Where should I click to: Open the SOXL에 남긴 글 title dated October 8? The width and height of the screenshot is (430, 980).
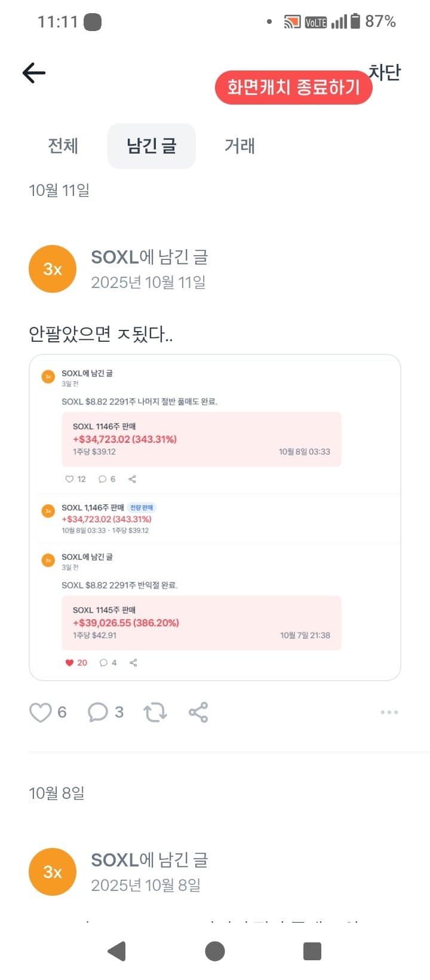149,860
